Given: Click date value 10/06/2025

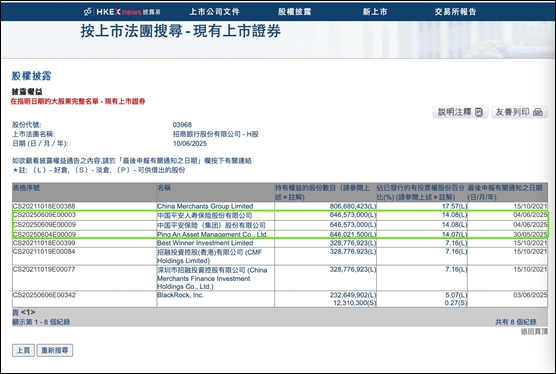Looking at the screenshot, I should tap(190, 144).
